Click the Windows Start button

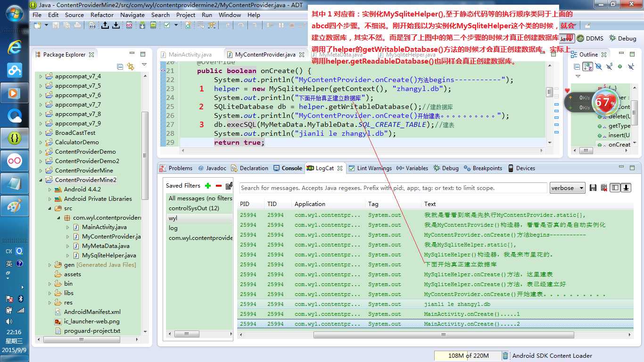click(14, 14)
